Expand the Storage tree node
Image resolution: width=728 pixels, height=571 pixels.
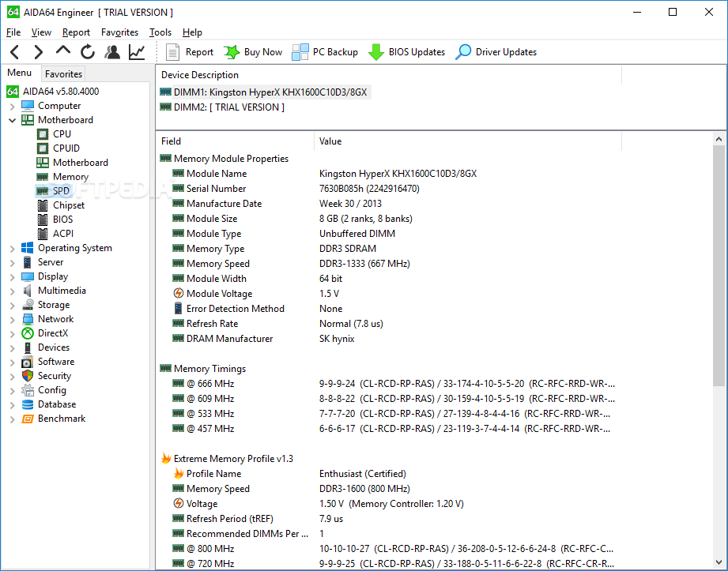click(12, 306)
